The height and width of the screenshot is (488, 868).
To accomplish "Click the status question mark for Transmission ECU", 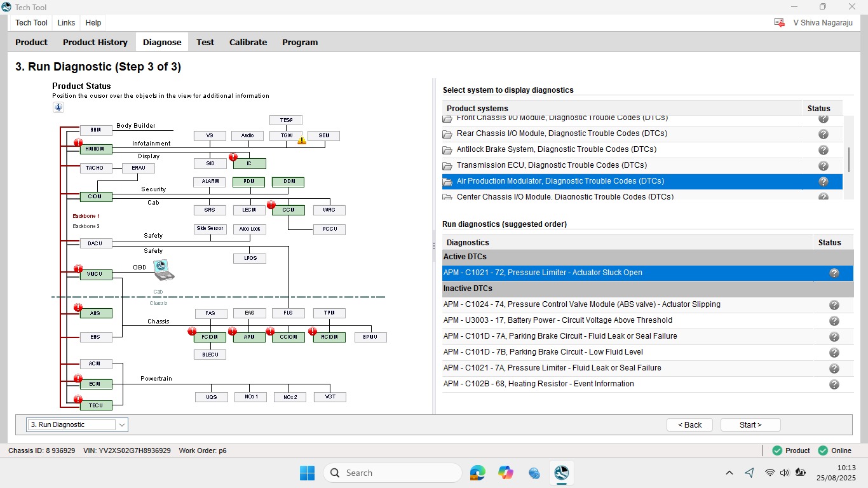I will click(x=824, y=166).
